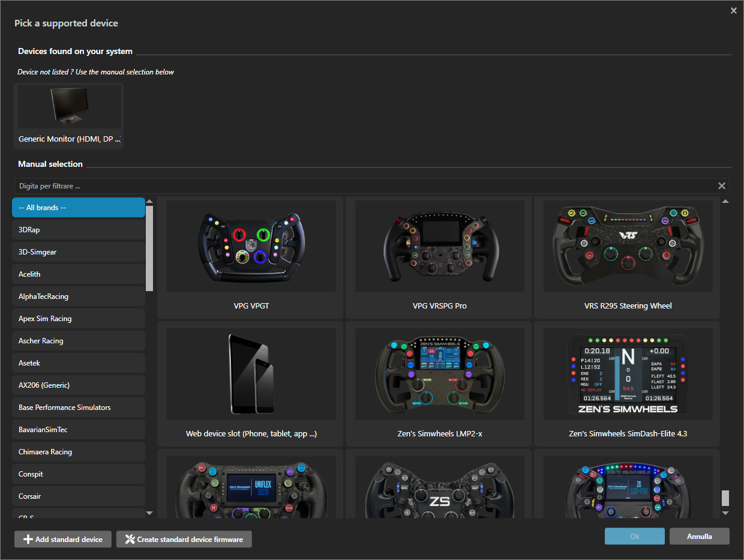Click the tools icon for device firmware
Viewport: 744px width, 560px height.
(x=130, y=540)
